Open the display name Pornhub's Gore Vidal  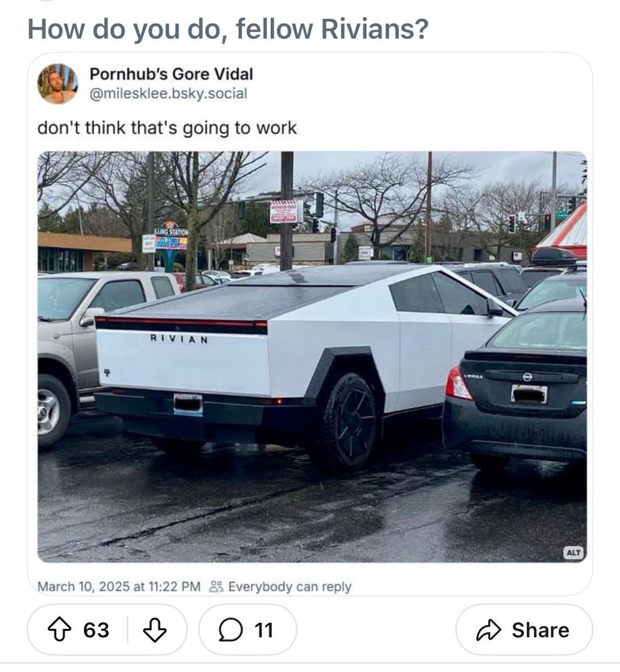tap(171, 74)
